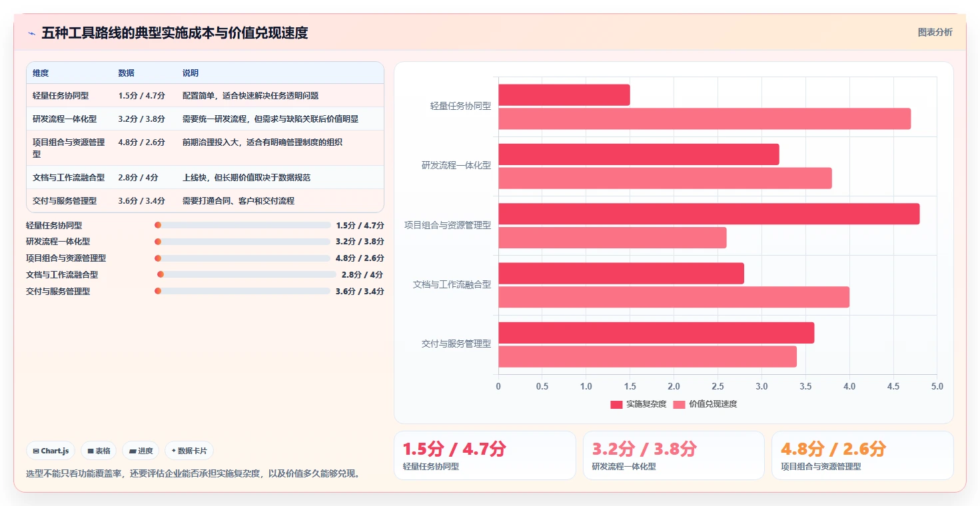Click 价值兑现速度 bar for 研发流程一体化型

666,178
